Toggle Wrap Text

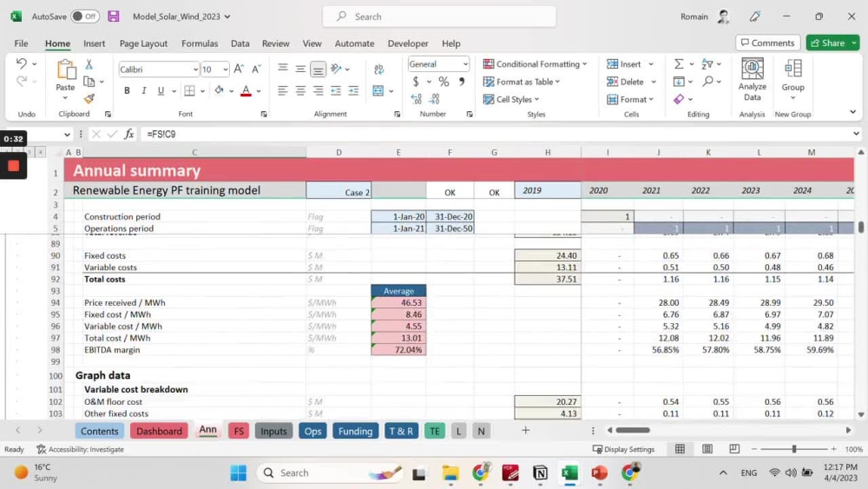click(x=378, y=69)
